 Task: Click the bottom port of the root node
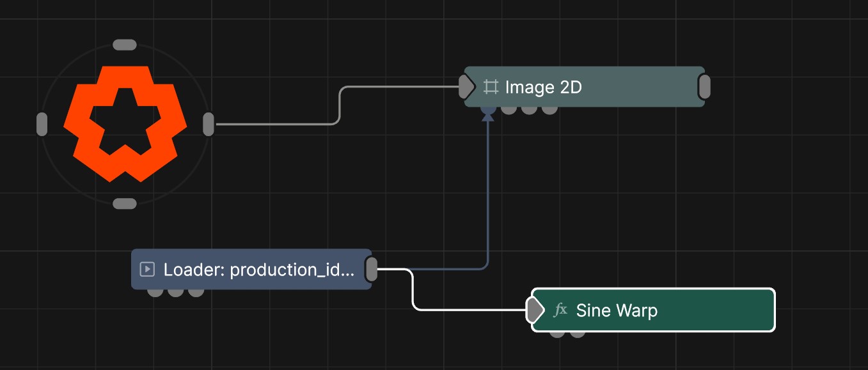point(125,204)
